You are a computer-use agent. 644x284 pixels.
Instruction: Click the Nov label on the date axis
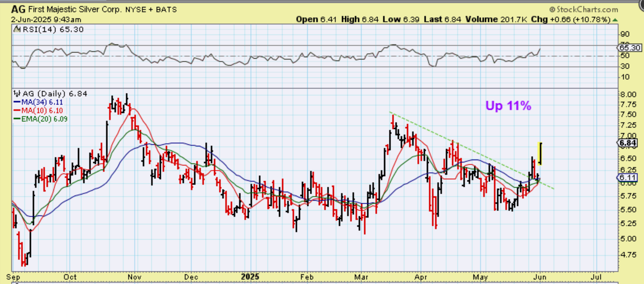pyautogui.click(x=135, y=277)
